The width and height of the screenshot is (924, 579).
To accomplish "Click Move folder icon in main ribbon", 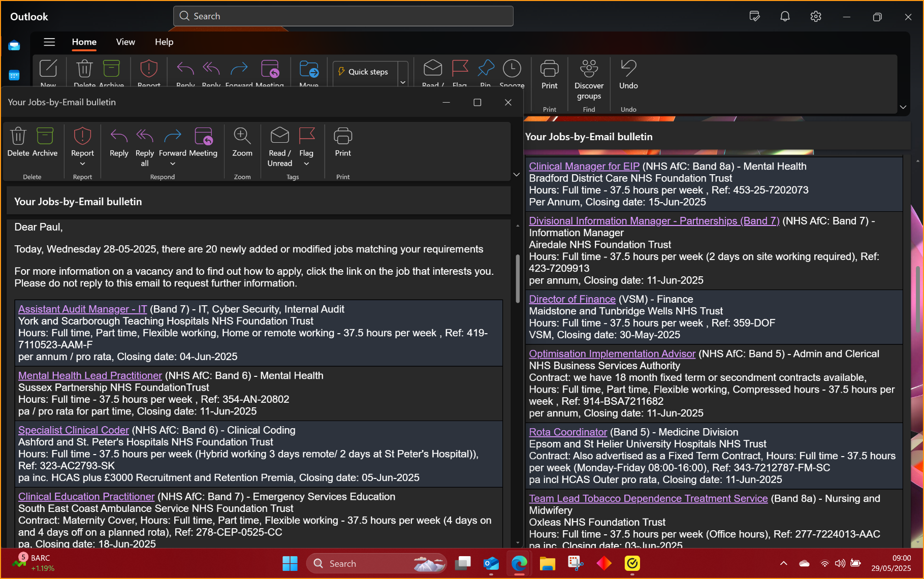I will click(x=309, y=68).
